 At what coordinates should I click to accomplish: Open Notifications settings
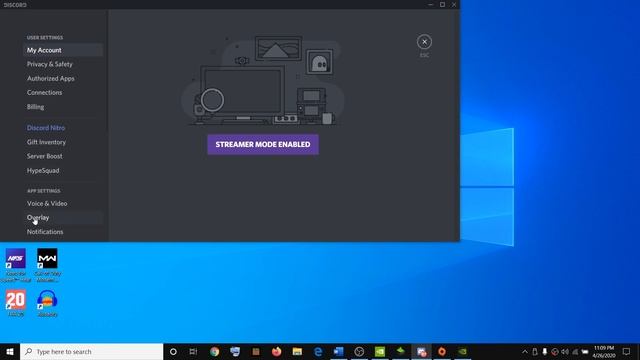point(63,232)
